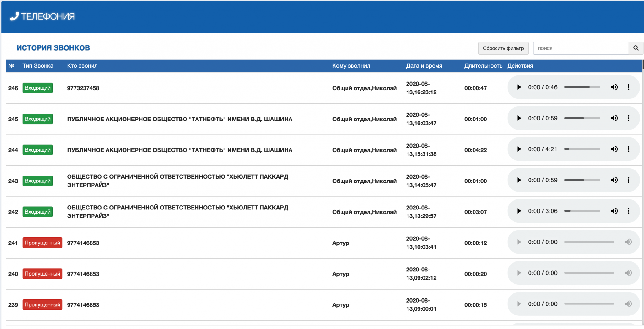The height and width of the screenshot is (329, 644).
Task: Mute audio for call 246 player
Action: (614, 87)
